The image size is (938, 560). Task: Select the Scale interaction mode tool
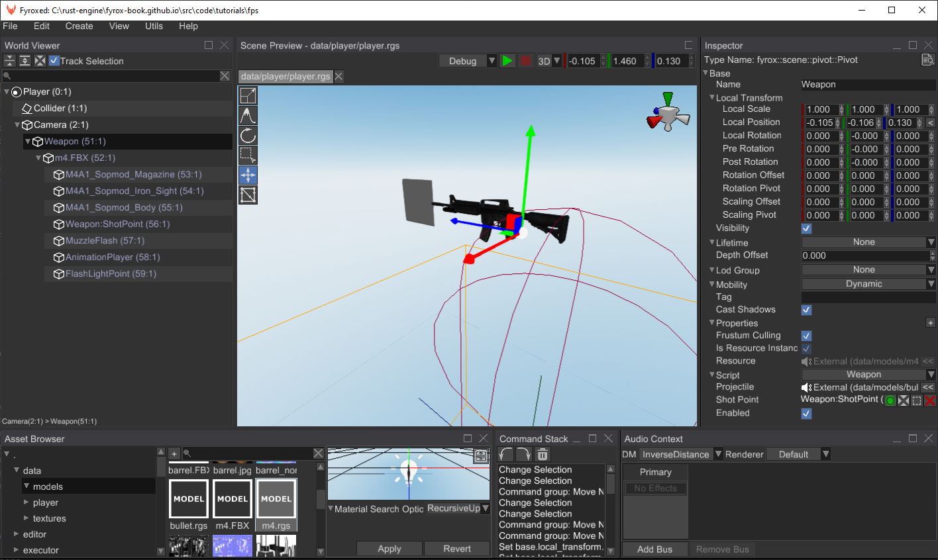248,95
